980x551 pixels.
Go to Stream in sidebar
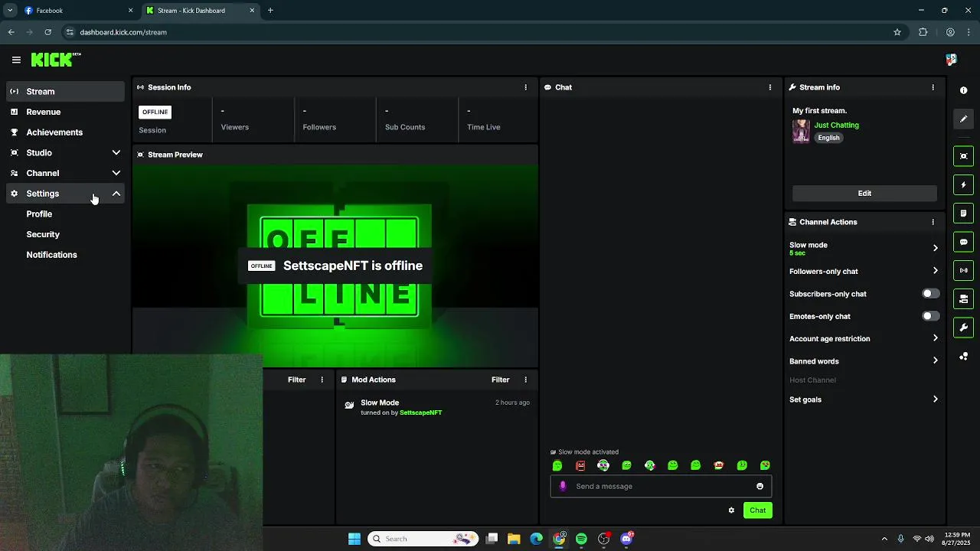click(65, 92)
